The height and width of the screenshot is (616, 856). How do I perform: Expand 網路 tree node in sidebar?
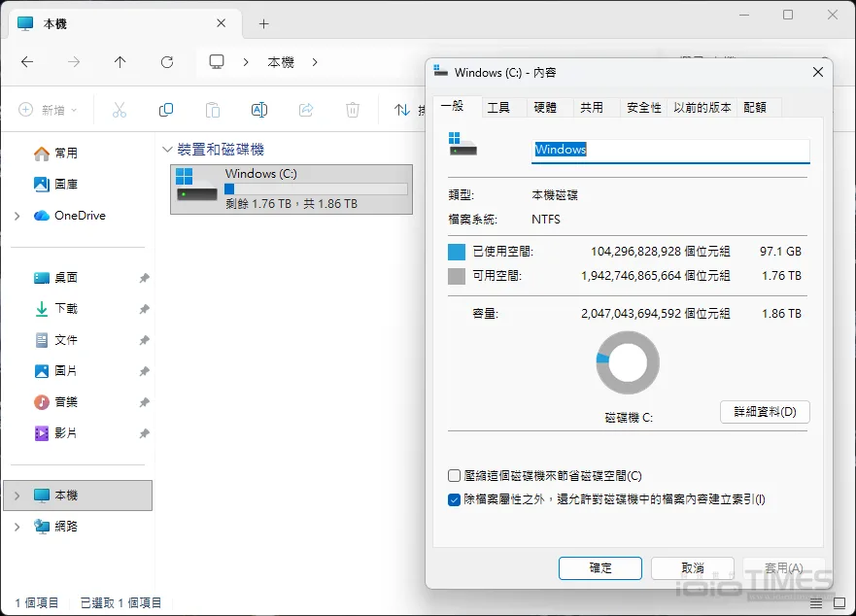pyautogui.click(x=17, y=527)
